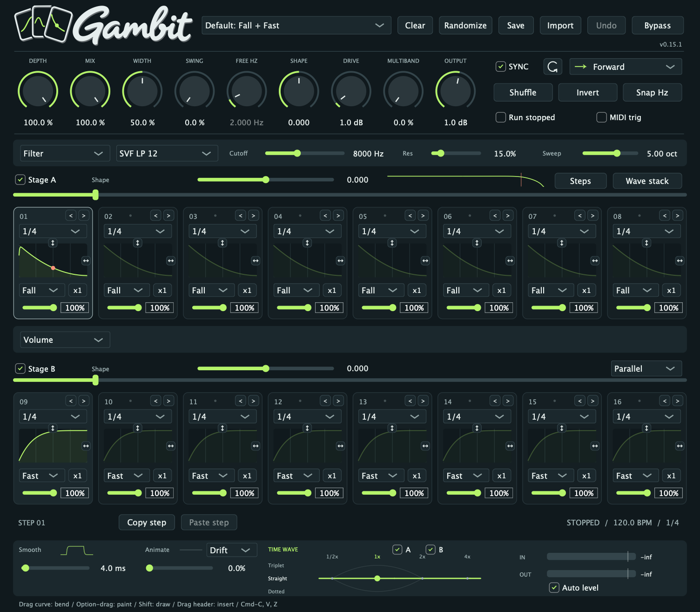Click horizontal flip icon on step 01

tap(86, 261)
